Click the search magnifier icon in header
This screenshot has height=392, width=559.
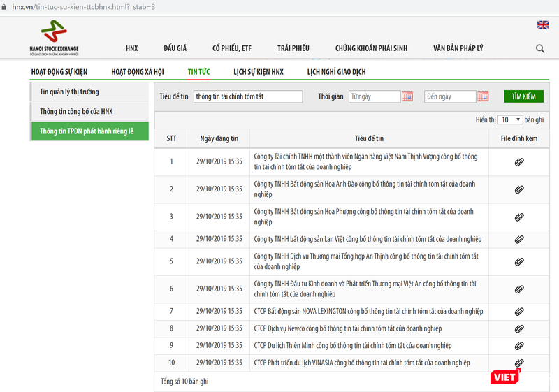(540, 48)
